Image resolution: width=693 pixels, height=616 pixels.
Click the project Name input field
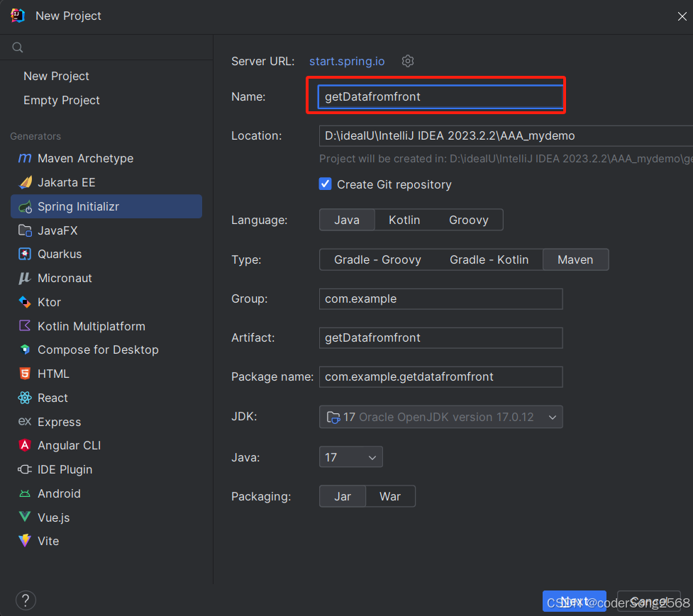coord(440,96)
